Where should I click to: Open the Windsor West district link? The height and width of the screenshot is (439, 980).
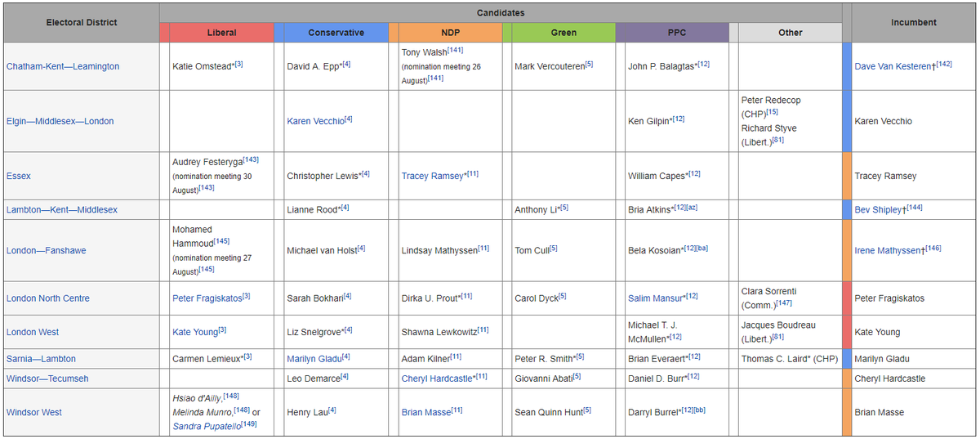[x=34, y=412]
